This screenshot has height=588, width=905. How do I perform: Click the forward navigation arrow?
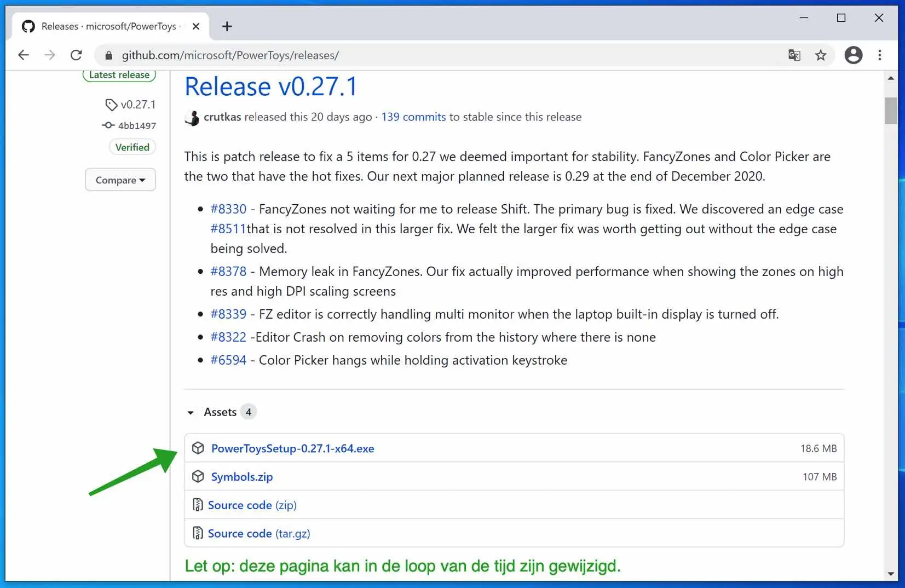pyautogui.click(x=50, y=55)
